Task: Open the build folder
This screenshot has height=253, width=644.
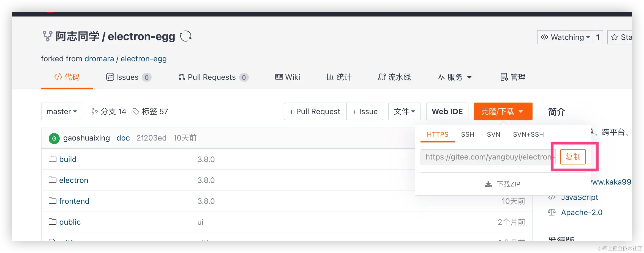Action: (68, 159)
